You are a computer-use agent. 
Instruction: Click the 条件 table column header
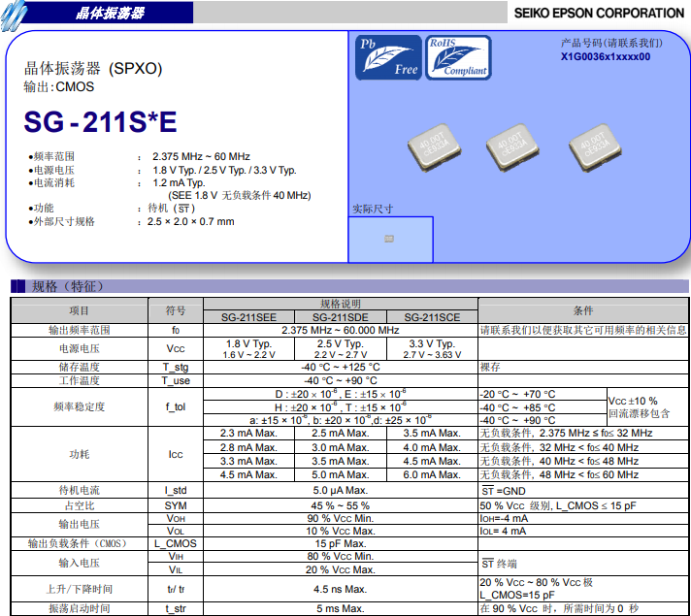coord(582,310)
